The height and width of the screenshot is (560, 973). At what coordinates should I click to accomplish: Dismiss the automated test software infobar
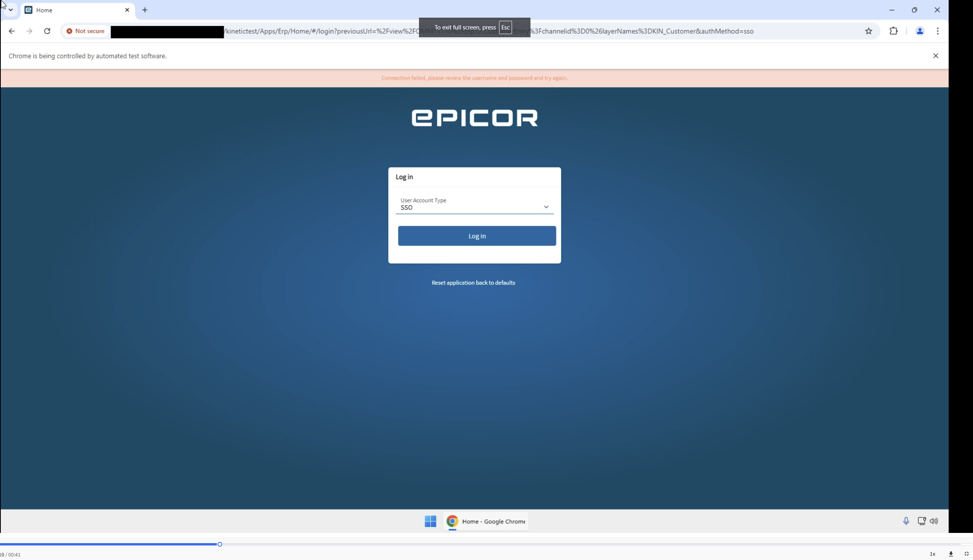pos(936,56)
